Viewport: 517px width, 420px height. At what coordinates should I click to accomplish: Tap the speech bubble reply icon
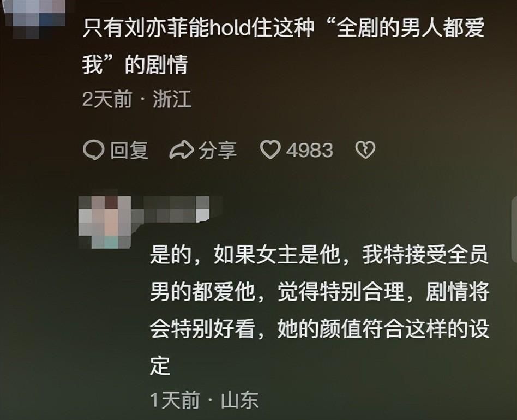tap(94, 151)
